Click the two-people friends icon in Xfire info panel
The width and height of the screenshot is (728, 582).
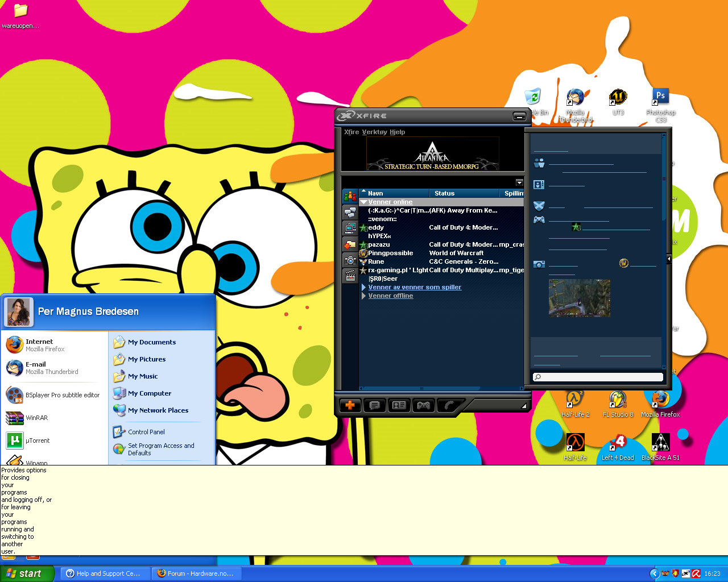(539, 164)
